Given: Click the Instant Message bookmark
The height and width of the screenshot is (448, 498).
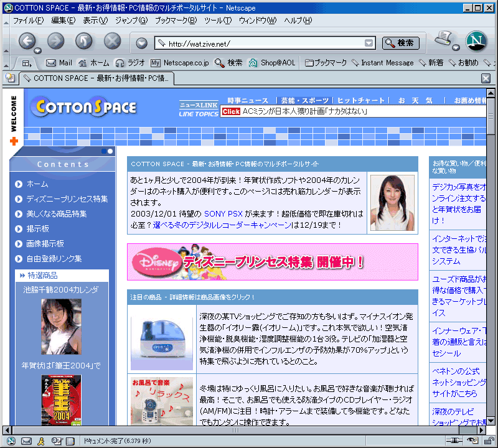Looking at the screenshot, I should [383, 63].
